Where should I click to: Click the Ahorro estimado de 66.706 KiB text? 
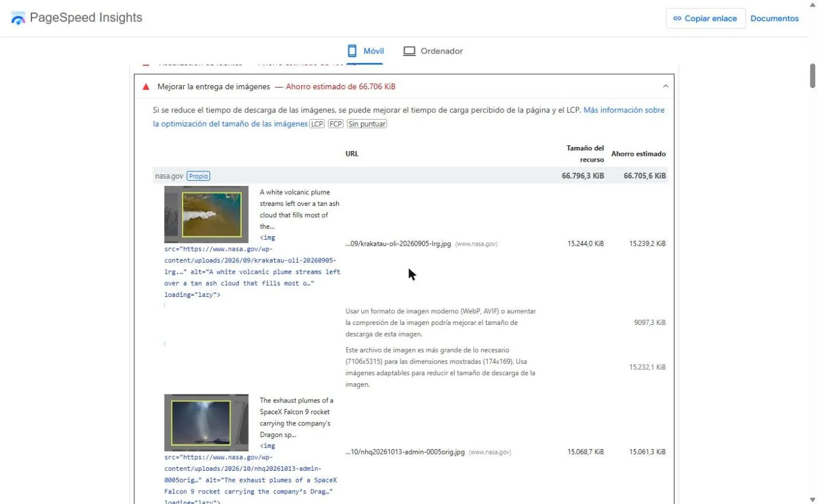[340, 87]
